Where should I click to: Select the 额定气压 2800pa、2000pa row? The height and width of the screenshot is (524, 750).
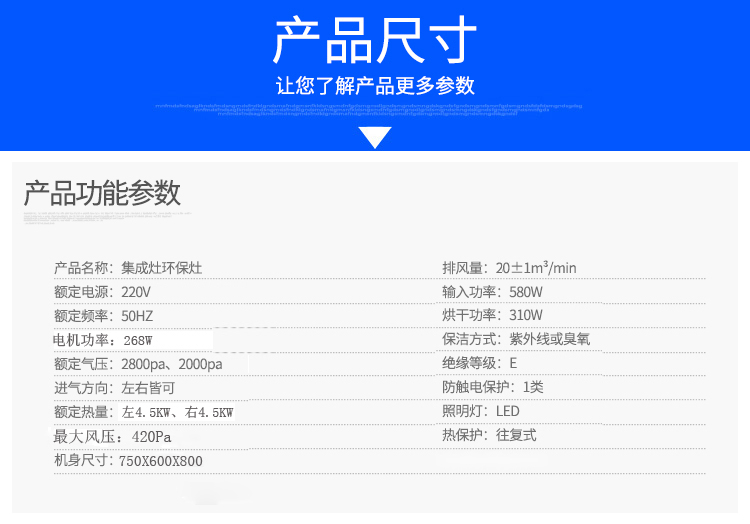tap(138, 364)
